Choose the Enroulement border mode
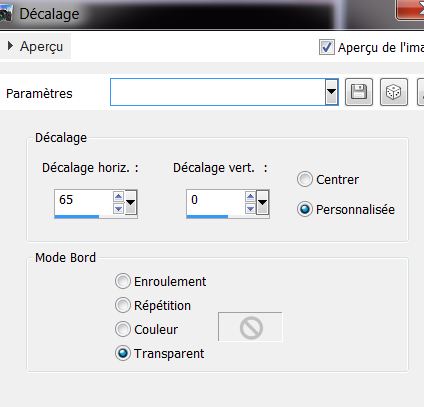The height and width of the screenshot is (407, 424). point(122,281)
